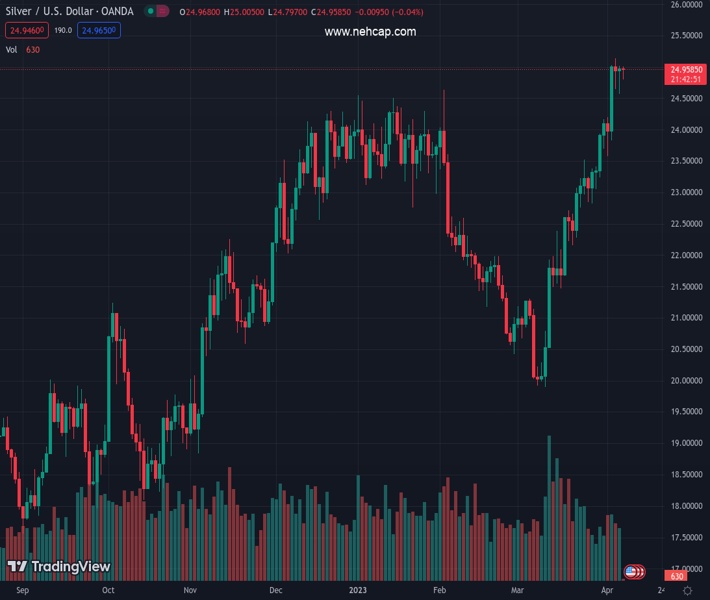Select the Silver / U.S. Dollar symbol title
The image size is (710, 600).
coord(71,12)
